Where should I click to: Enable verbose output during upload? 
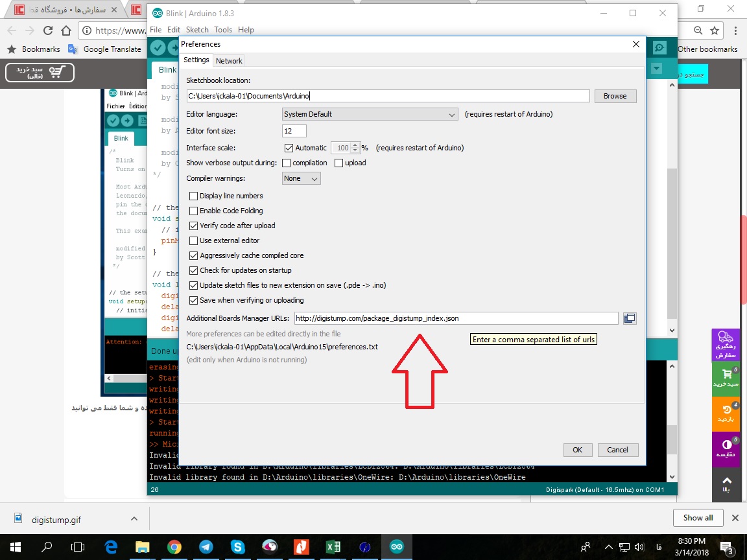[x=338, y=163]
